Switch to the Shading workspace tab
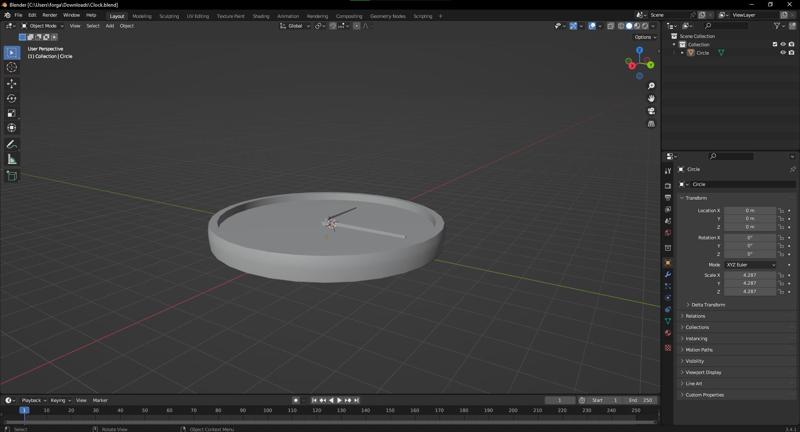Image resolution: width=800 pixels, height=432 pixels. coord(261,16)
